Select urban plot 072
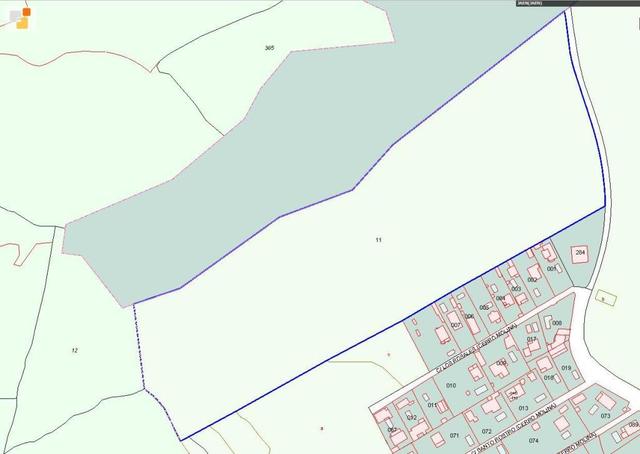640x454 pixels. pos(486,431)
